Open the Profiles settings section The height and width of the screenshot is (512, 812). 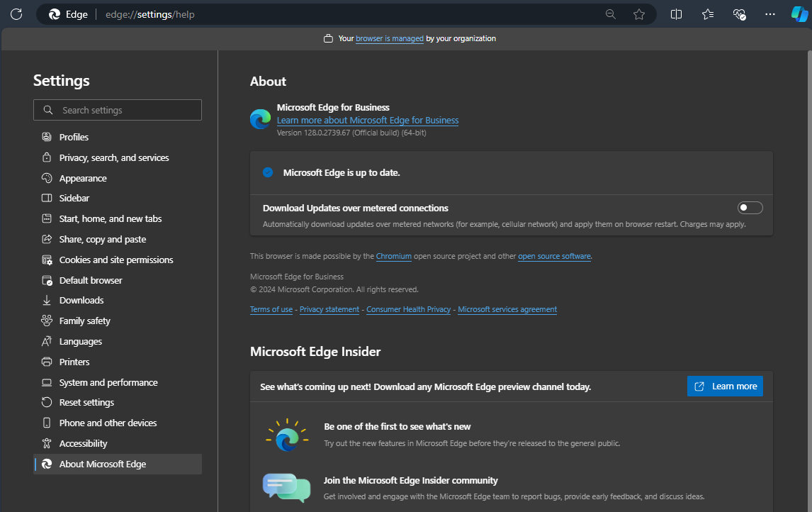tap(74, 137)
